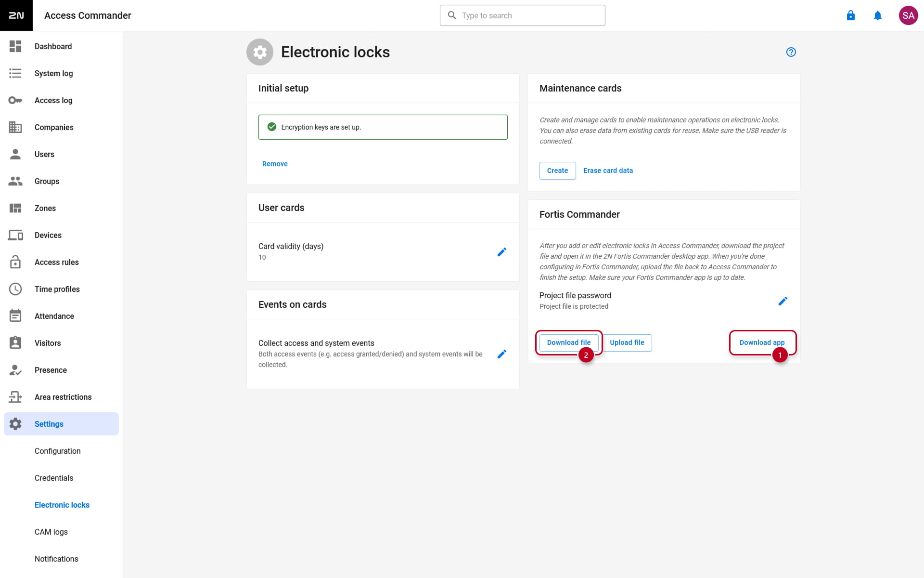The height and width of the screenshot is (578, 924).
Task: Click the Users person icon
Action: pos(15,154)
